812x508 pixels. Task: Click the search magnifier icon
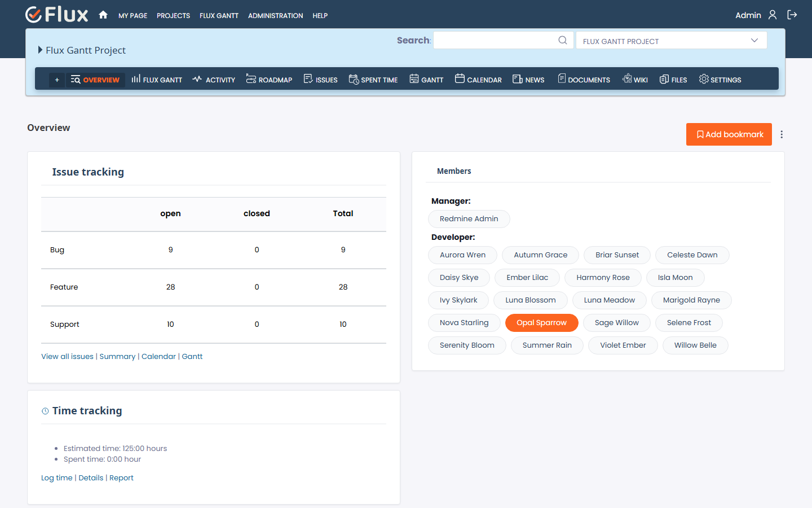coord(563,40)
